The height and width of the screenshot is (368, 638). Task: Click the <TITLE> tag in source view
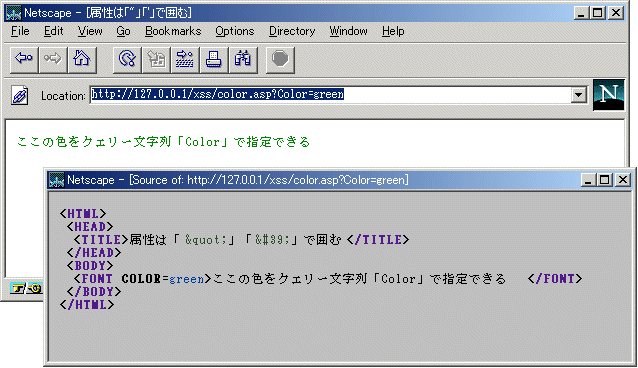(x=101, y=239)
